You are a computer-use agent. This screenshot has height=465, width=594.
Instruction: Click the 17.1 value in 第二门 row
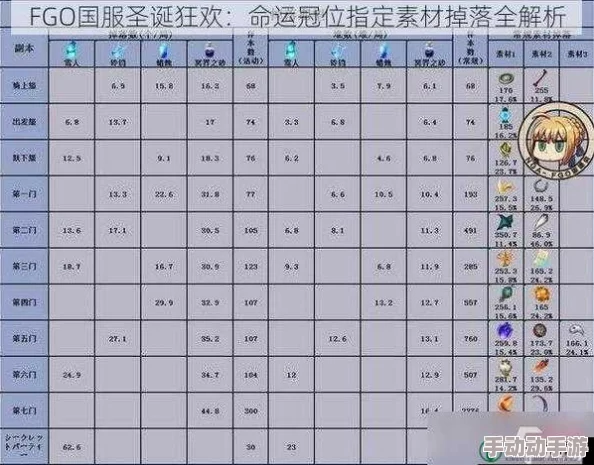(117, 230)
